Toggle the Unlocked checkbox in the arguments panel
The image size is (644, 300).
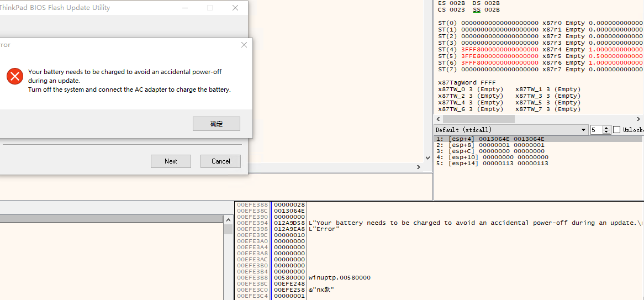coord(616,130)
